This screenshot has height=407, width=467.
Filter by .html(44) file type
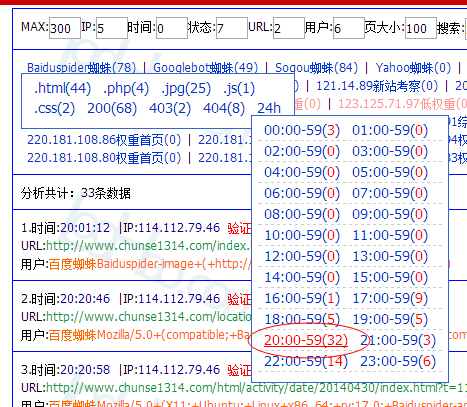pos(62,89)
